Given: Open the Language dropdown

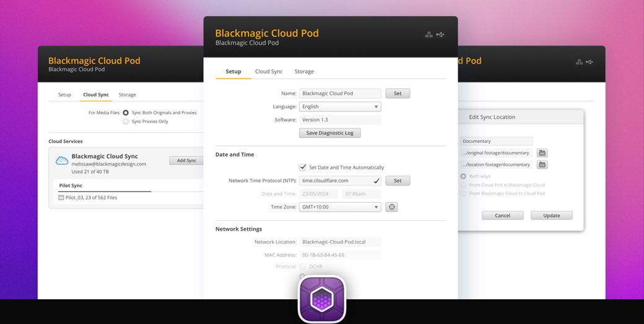Looking at the screenshot, I should tap(340, 107).
